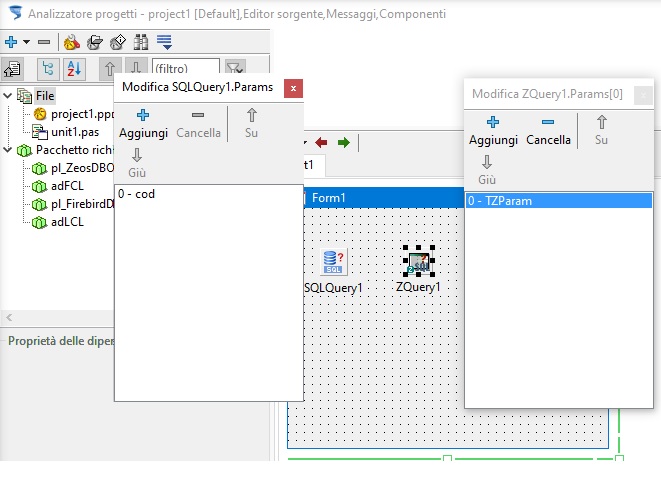Collapse the Pacchetto richiesti tree node
This screenshot has height=479, width=661.
point(7,150)
